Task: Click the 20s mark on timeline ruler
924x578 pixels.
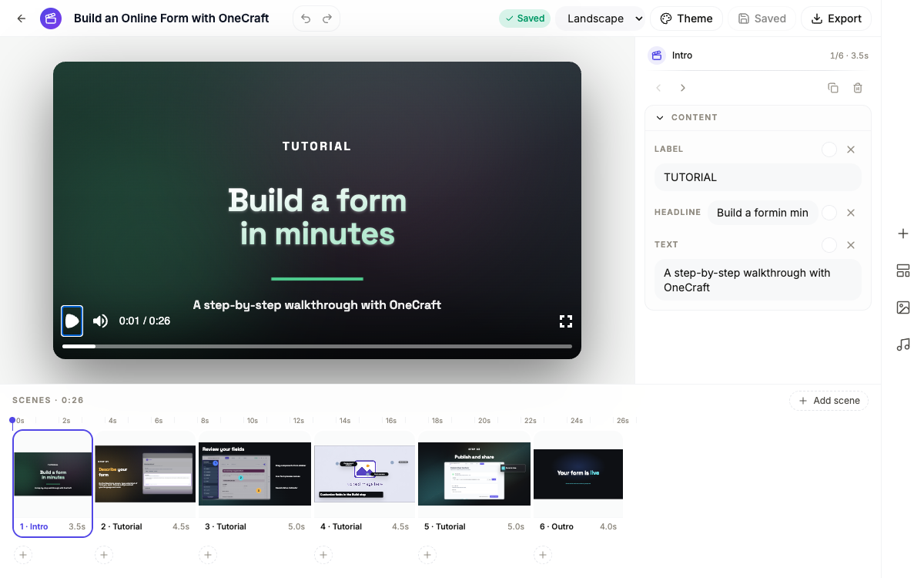Action: (x=484, y=421)
